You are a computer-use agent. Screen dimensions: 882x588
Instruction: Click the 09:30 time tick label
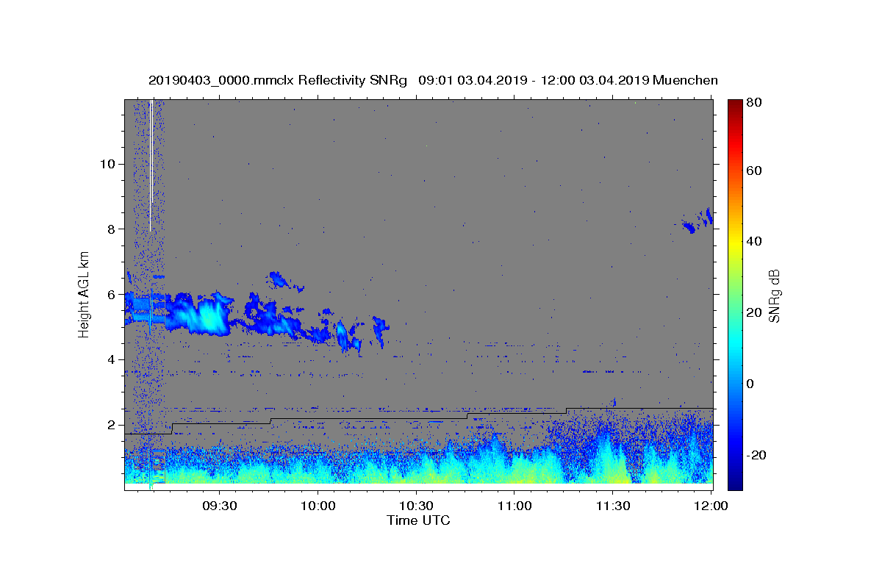pyautogui.click(x=219, y=506)
